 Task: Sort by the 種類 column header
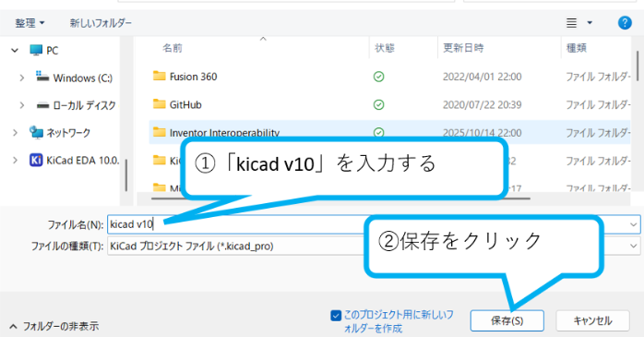pos(577,48)
